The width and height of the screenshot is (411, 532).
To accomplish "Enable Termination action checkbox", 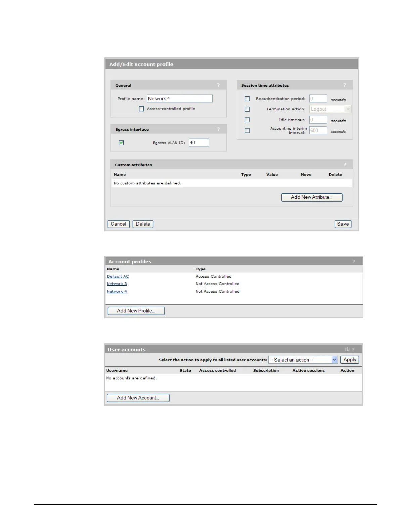I will tap(247, 109).
